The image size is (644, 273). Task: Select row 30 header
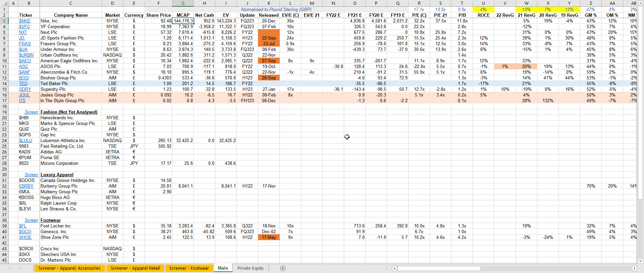point(4,175)
